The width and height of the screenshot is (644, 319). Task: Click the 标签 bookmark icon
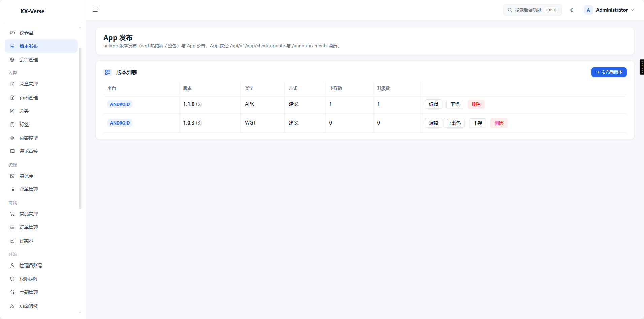click(x=12, y=125)
